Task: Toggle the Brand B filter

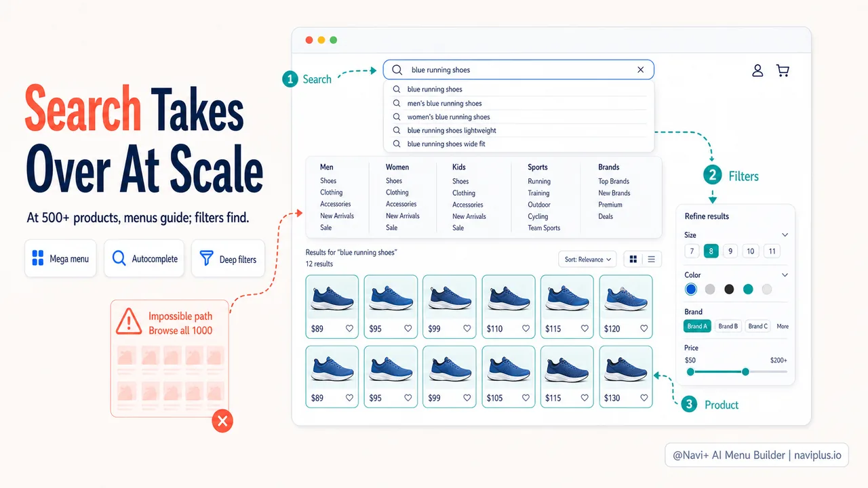Action: click(x=728, y=326)
